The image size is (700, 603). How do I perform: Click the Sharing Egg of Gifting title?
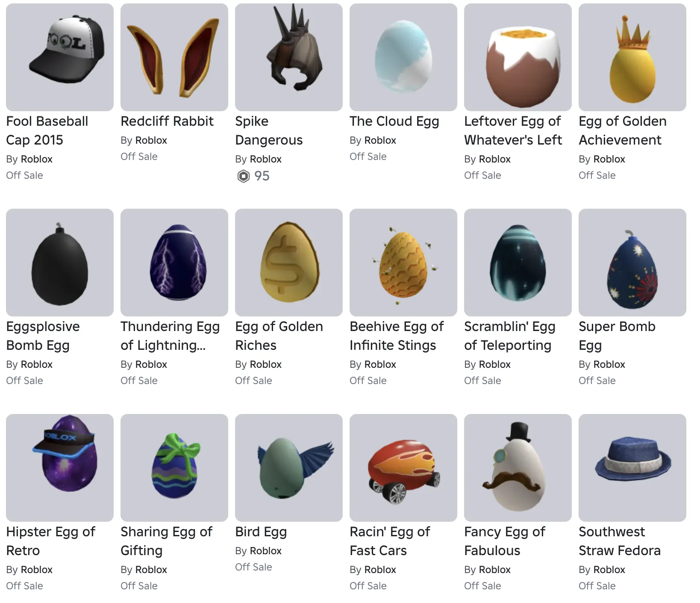(x=166, y=541)
